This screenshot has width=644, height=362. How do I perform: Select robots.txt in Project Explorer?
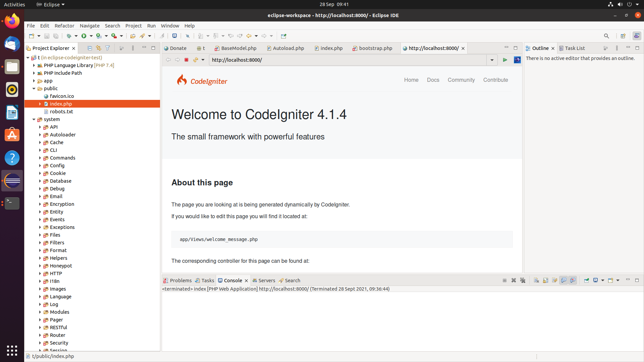coord(61,112)
